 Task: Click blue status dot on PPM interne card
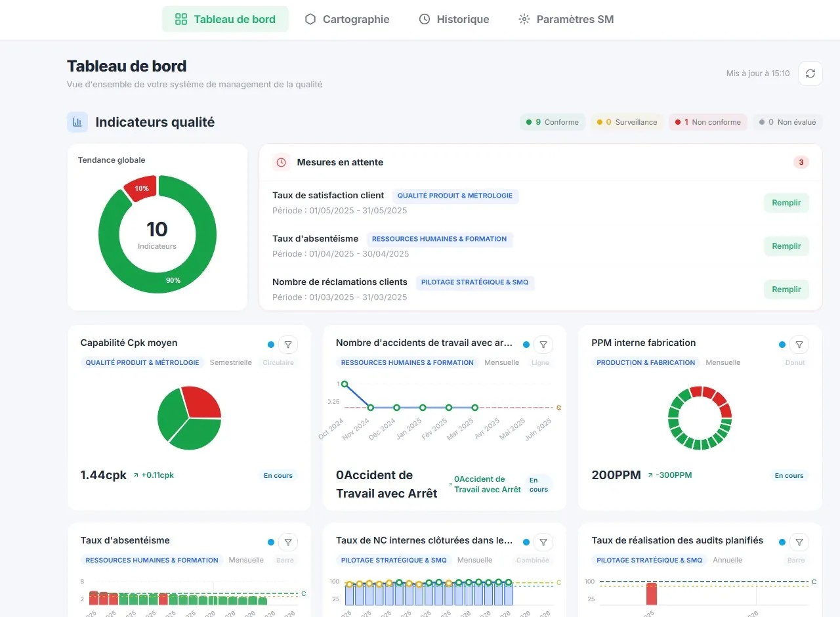(x=782, y=345)
